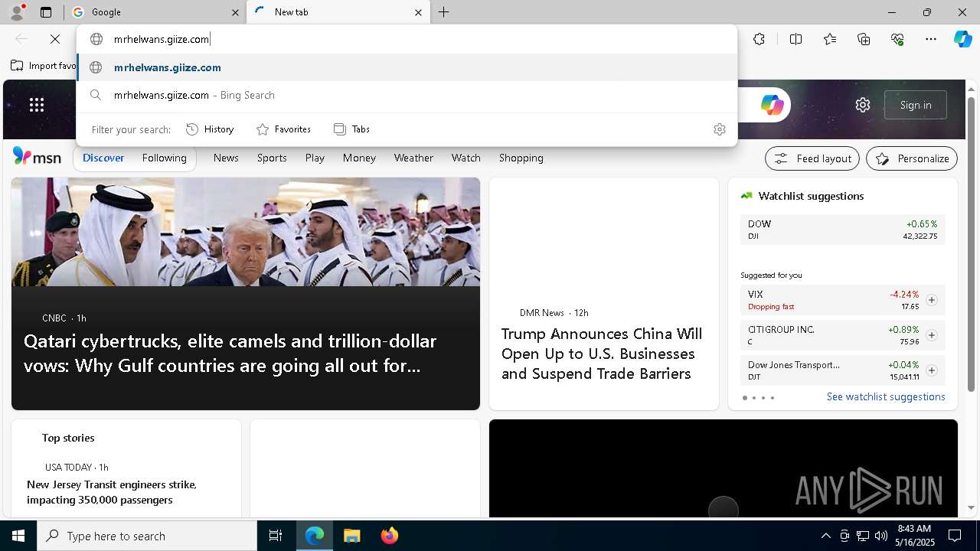Open the Import favorites bookmark
The image size is (980, 551).
click(x=44, y=66)
